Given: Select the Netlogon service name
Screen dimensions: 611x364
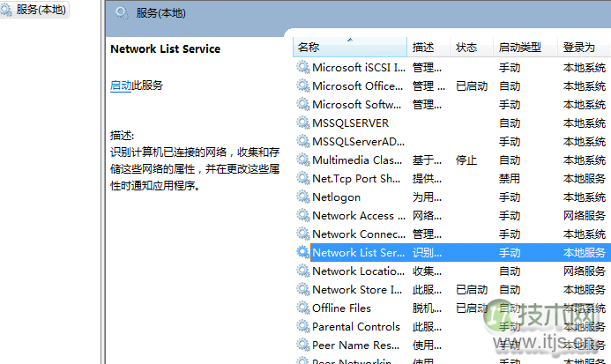Looking at the screenshot, I should [336, 197].
